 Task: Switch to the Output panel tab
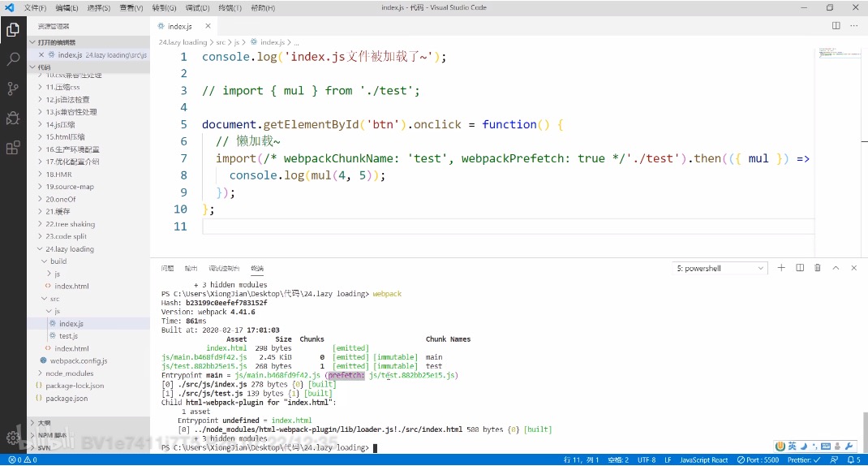pyautogui.click(x=191, y=268)
